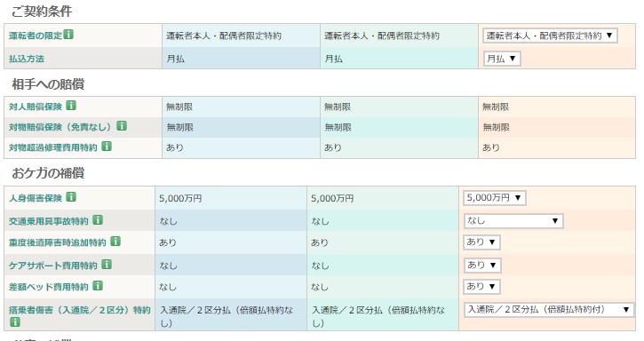Click the 重度後遺障害時追加特約 label
The width and height of the screenshot is (644, 341).
pos(58,242)
